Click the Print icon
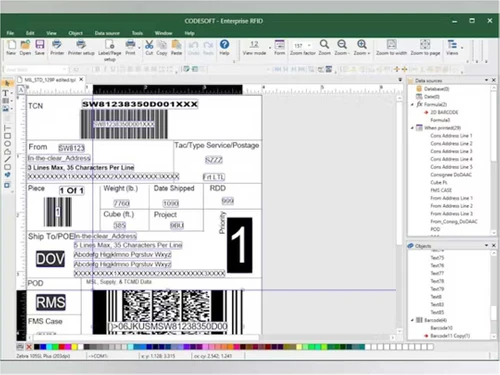 click(130, 44)
